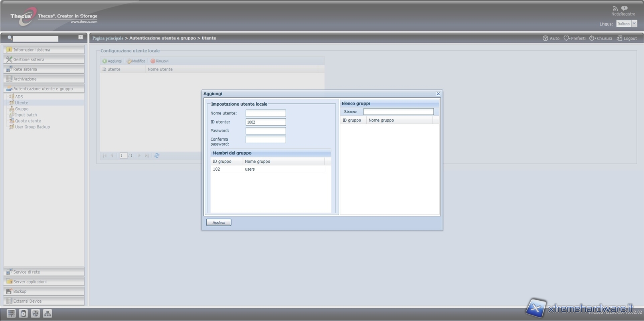Expand the Gestione sistema section
This screenshot has height=321, width=644.
point(44,59)
